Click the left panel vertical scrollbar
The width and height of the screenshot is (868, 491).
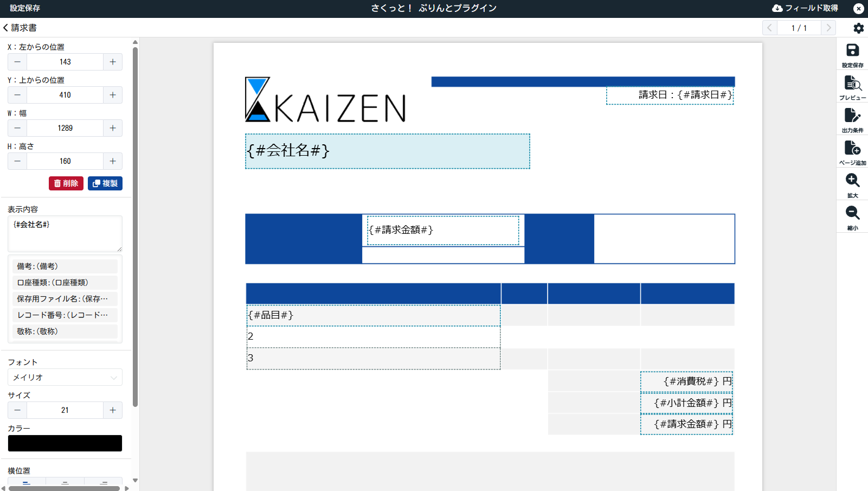coord(135,226)
